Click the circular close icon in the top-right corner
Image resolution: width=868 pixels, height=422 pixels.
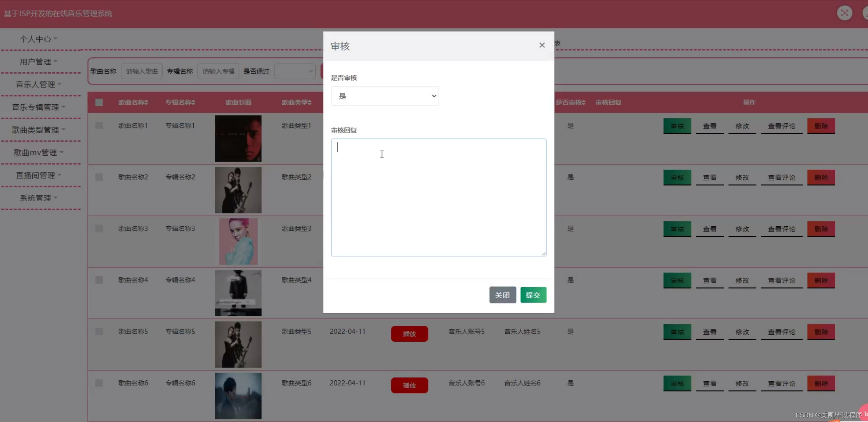(x=845, y=13)
